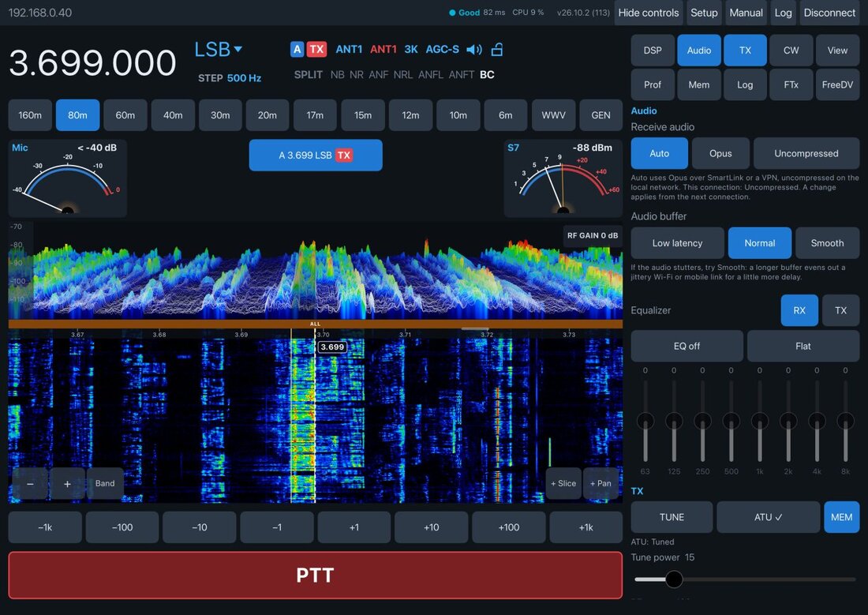Change the 3K filter width

[411, 49]
